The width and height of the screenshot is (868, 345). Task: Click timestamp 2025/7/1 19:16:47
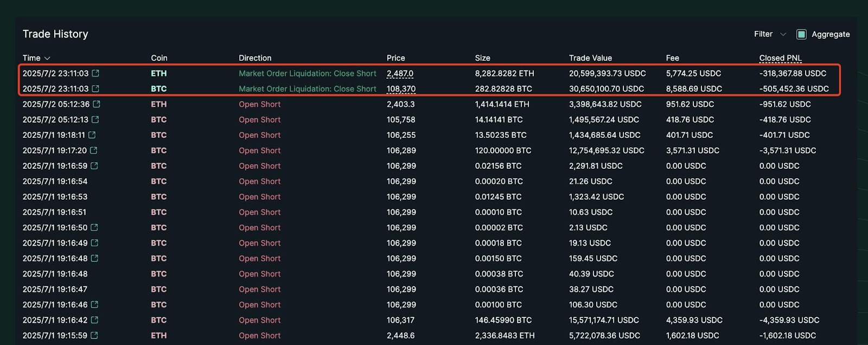[55, 289]
